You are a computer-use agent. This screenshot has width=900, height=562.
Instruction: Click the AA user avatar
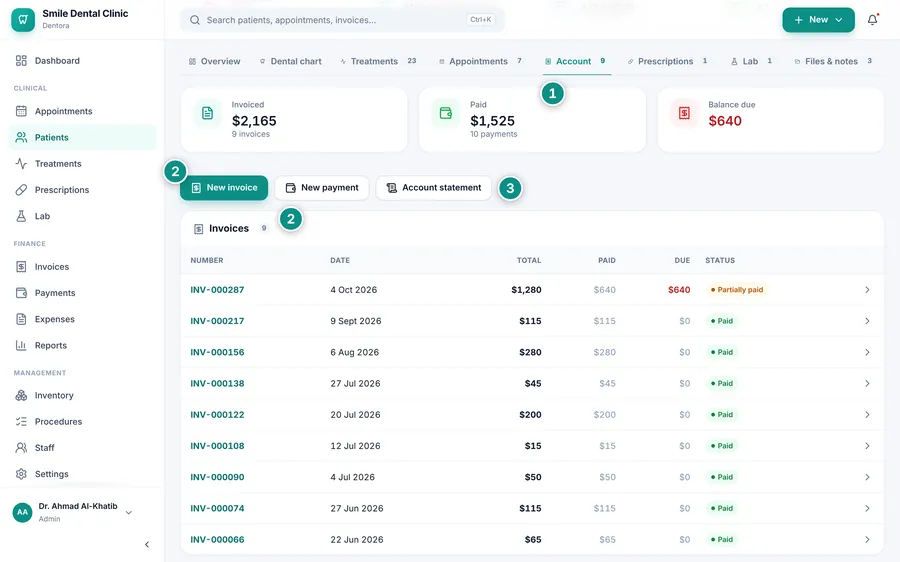[22, 512]
